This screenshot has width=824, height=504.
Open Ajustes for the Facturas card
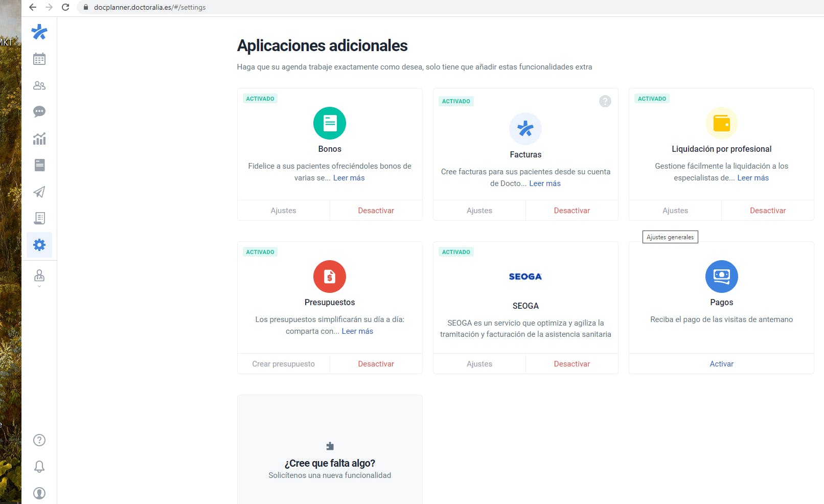(479, 210)
